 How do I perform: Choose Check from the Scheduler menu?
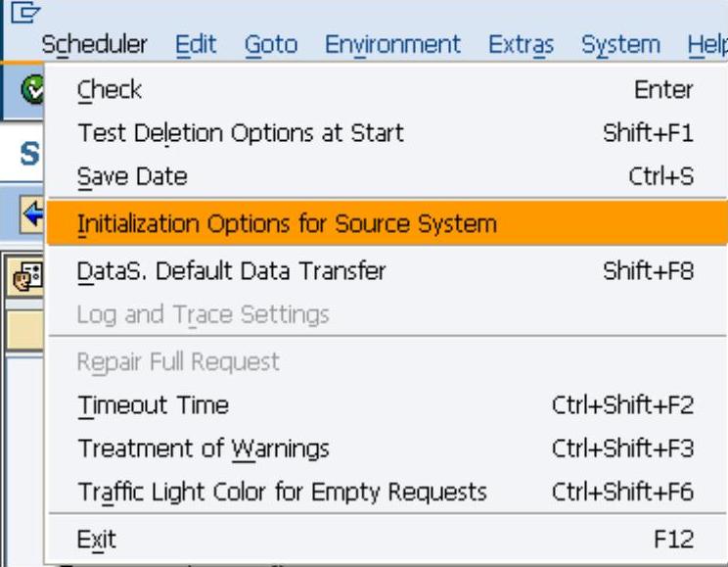click(x=110, y=90)
